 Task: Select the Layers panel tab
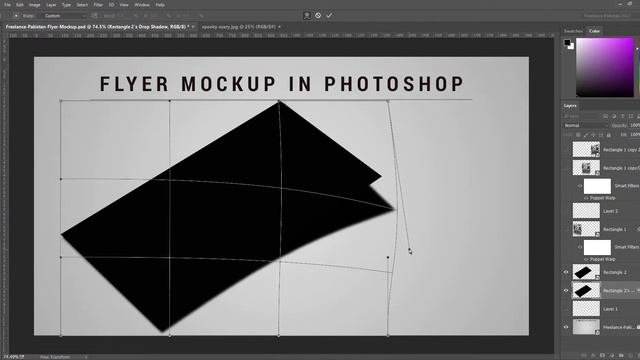click(x=570, y=106)
